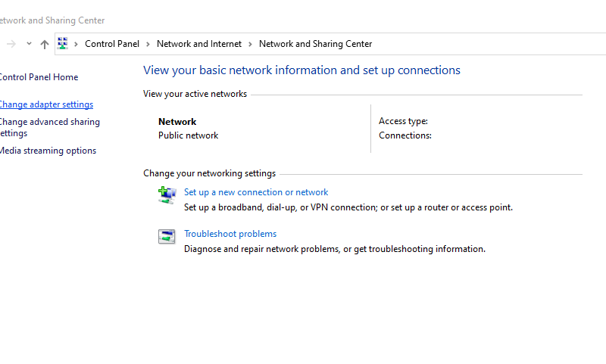
Task: Open Control Panel Home link
Action: 39,77
